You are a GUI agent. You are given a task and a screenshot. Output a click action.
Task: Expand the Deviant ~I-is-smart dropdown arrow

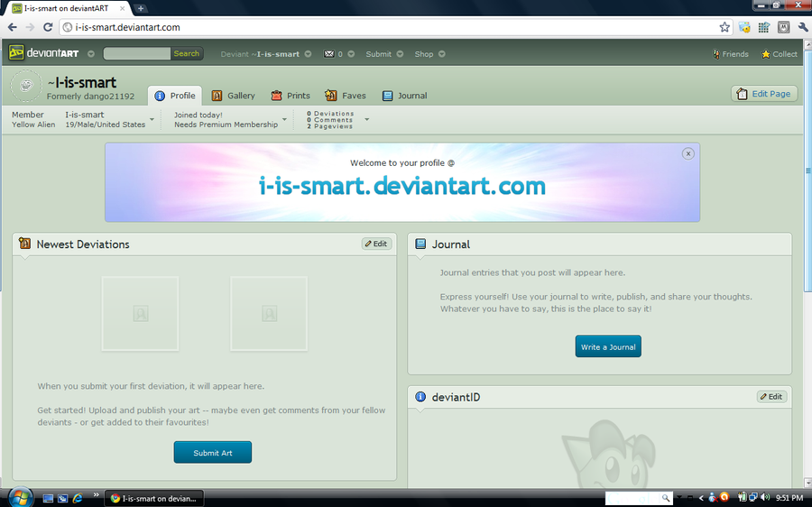coord(309,54)
